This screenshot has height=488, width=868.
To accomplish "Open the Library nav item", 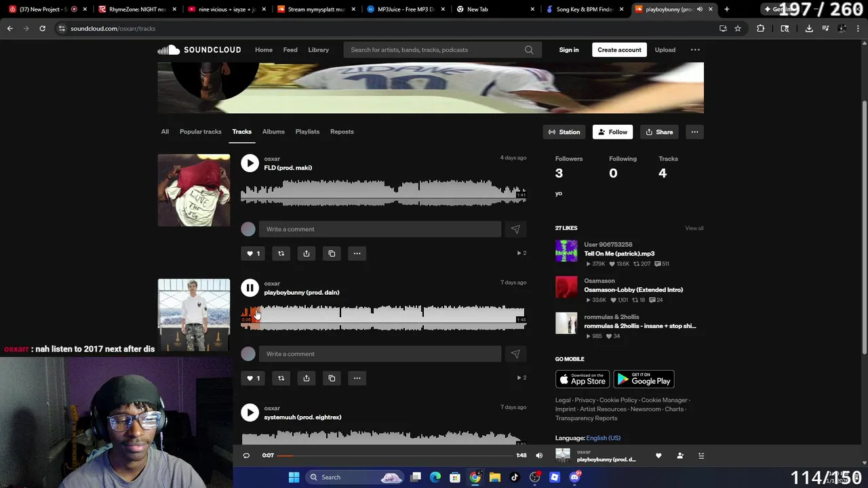I will point(319,49).
